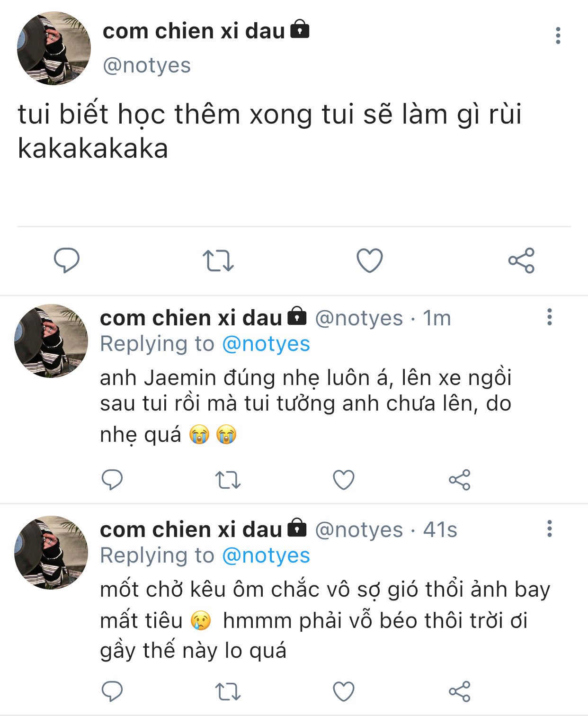
Task: Retweet the 41s reply
Action: pyautogui.click(x=228, y=691)
